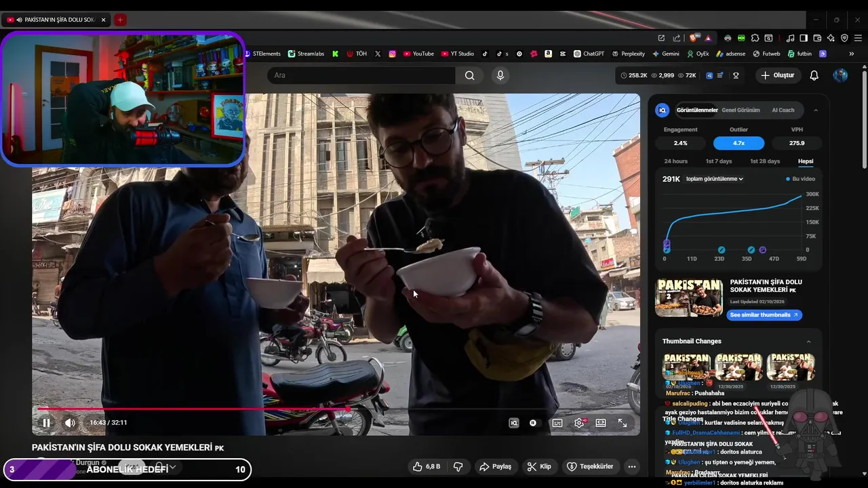Viewport: 868px width, 488px height.
Task: Select the 1st 7 days range
Action: coord(719,161)
